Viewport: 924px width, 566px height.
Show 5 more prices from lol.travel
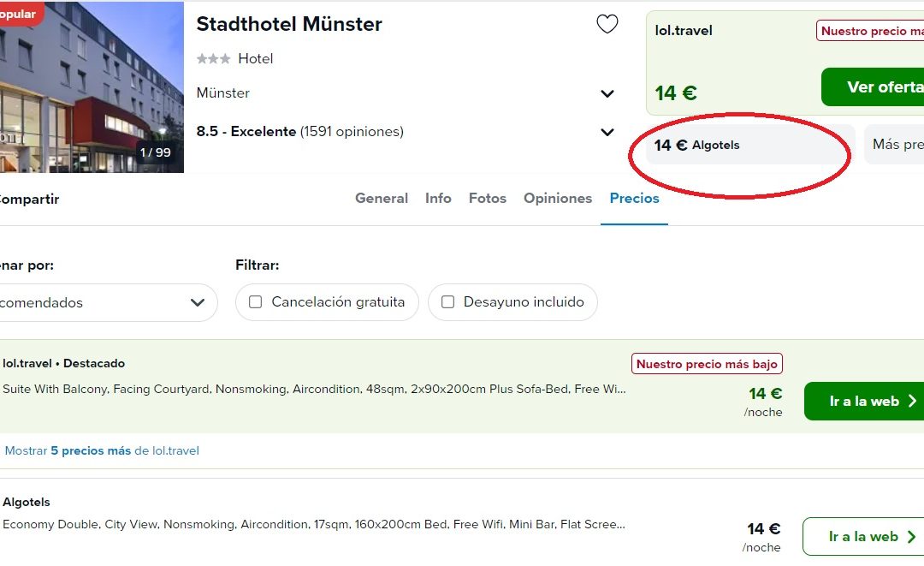pos(102,450)
